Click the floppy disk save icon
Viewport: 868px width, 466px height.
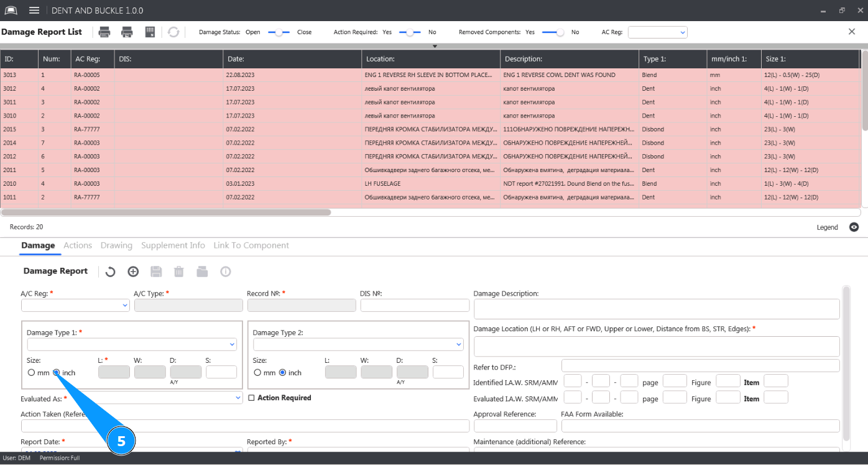[156, 272]
